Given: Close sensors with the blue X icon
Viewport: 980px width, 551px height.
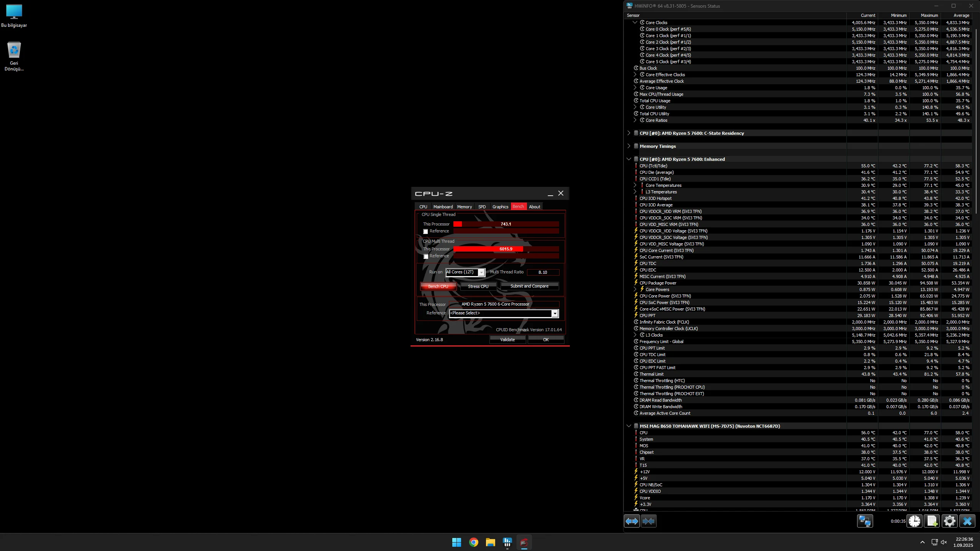Looking at the screenshot, I should tap(967, 521).
